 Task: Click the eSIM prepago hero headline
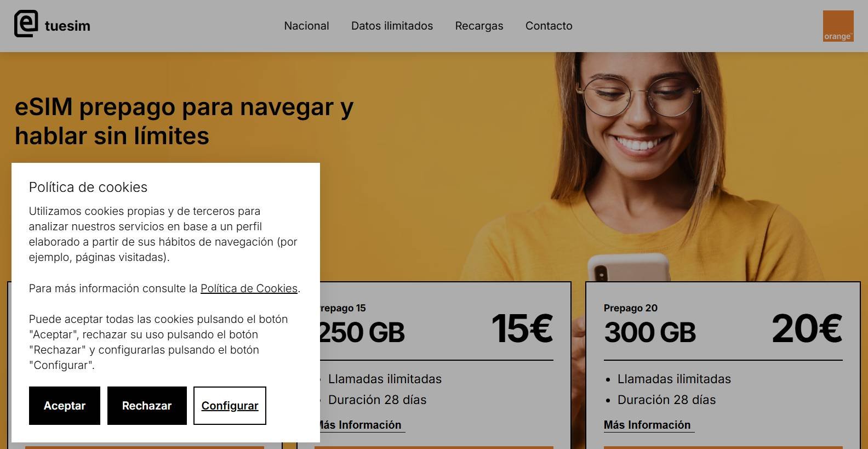pyautogui.click(x=184, y=121)
